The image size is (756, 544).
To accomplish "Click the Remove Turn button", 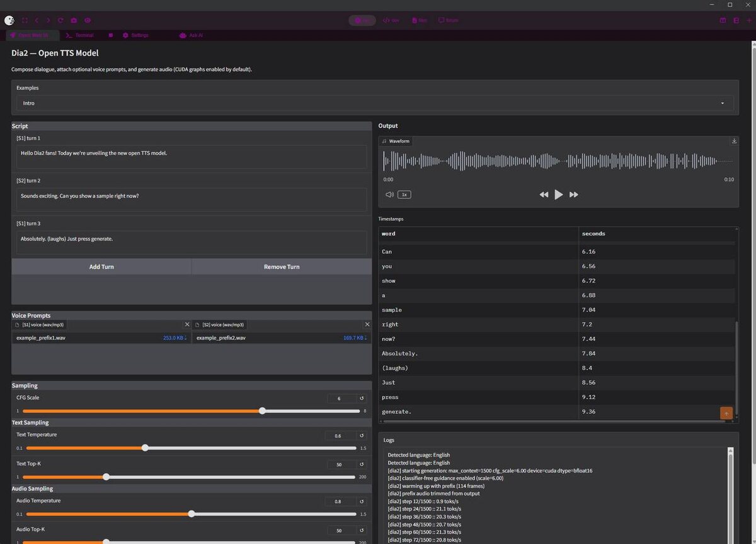I will (282, 267).
